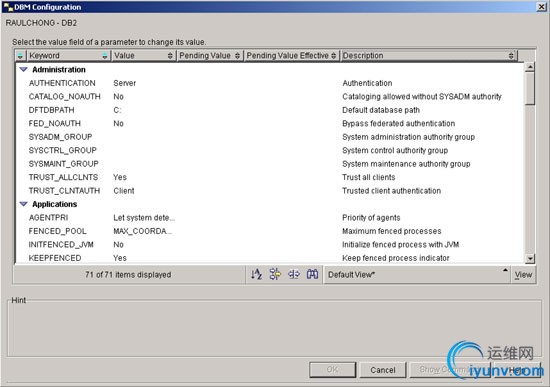Screen dimensions: 550x387
Task: Click the Find binoculars toolbar icon
Action: tap(312, 274)
